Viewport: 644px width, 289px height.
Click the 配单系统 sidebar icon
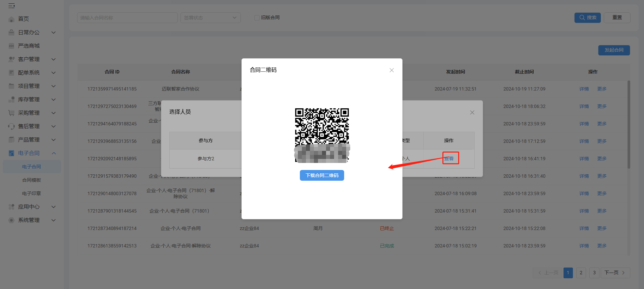tap(11, 73)
